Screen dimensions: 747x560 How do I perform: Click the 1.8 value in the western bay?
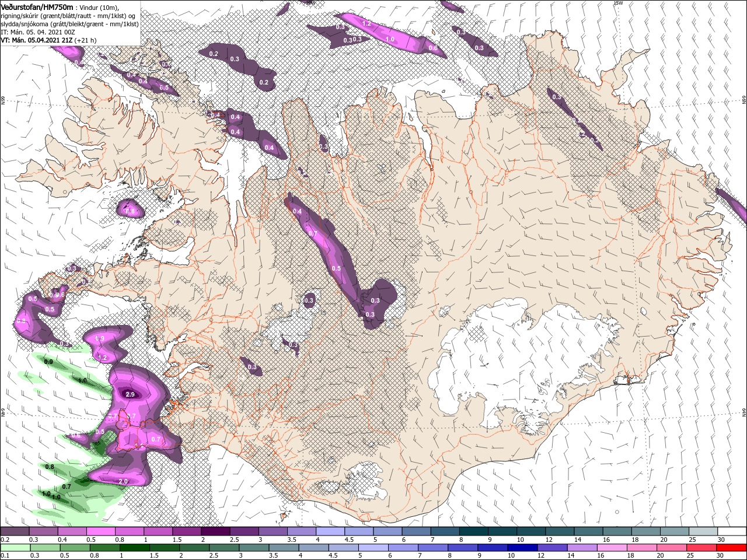tap(130, 211)
